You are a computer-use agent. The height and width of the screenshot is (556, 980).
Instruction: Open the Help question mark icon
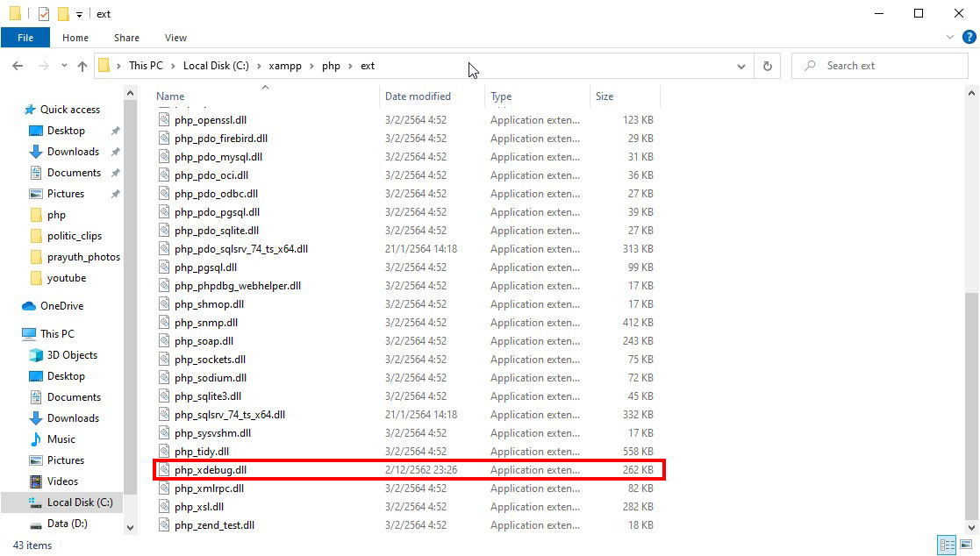pyautogui.click(x=969, y=38)
